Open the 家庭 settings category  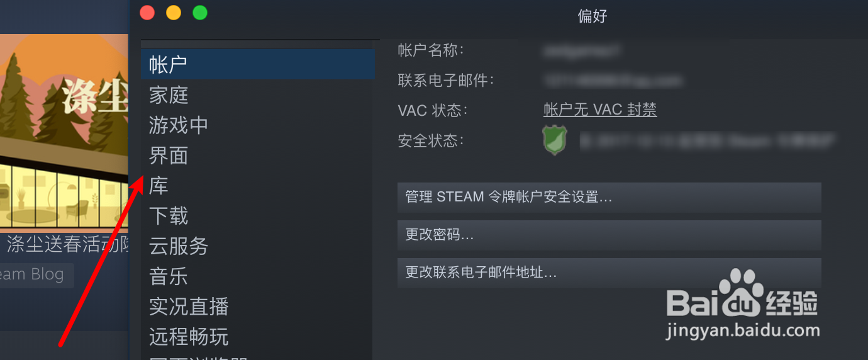pyautogui.click(x=258, y=95)
